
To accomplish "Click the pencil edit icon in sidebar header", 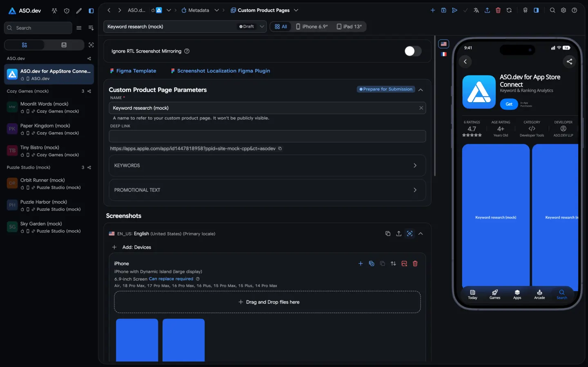I will pos(79,11).
